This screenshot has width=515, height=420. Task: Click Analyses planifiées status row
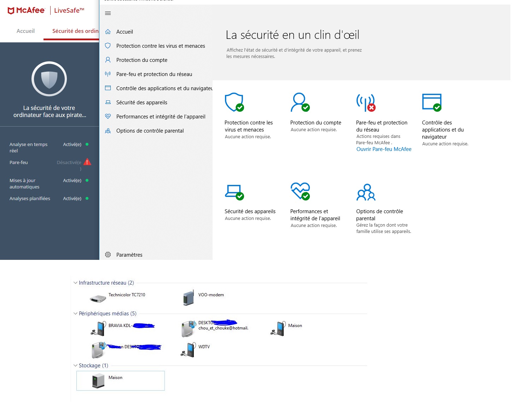point(50,199)
